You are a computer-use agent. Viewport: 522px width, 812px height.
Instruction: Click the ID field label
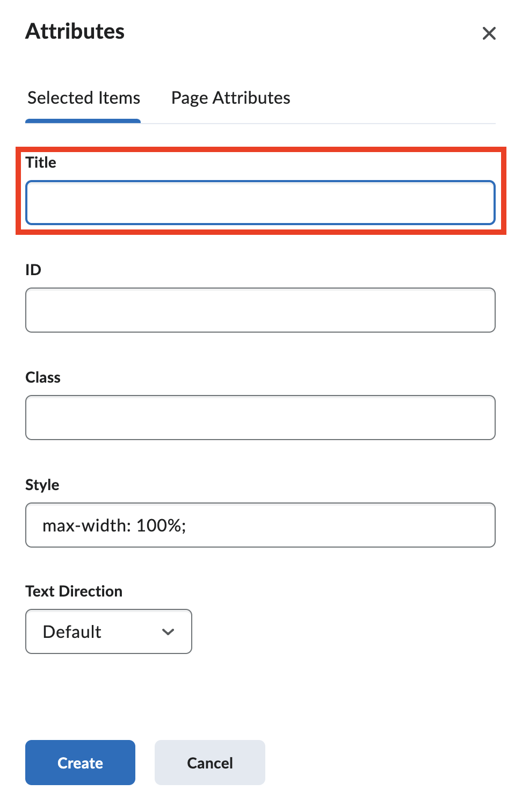[x=33, y=270]
